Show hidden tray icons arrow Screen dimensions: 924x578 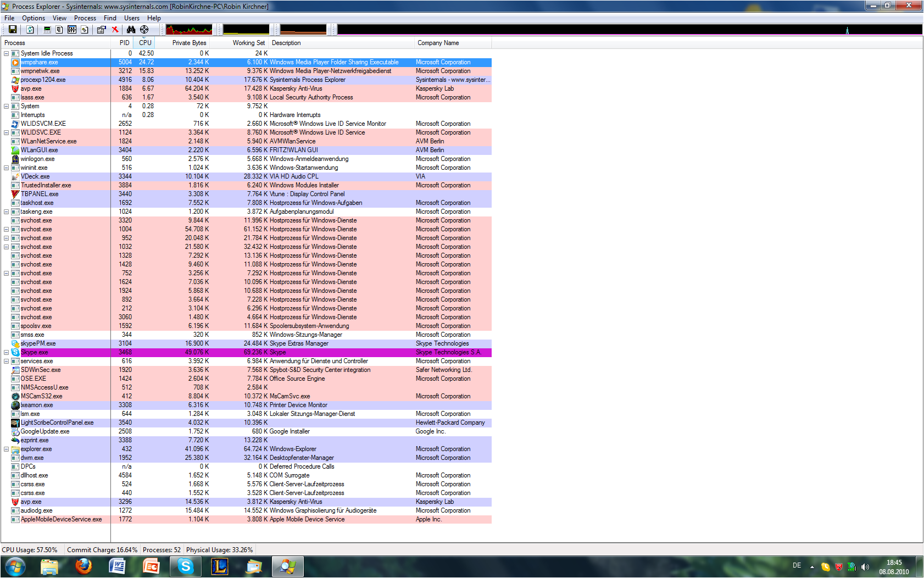click(812, 566)
